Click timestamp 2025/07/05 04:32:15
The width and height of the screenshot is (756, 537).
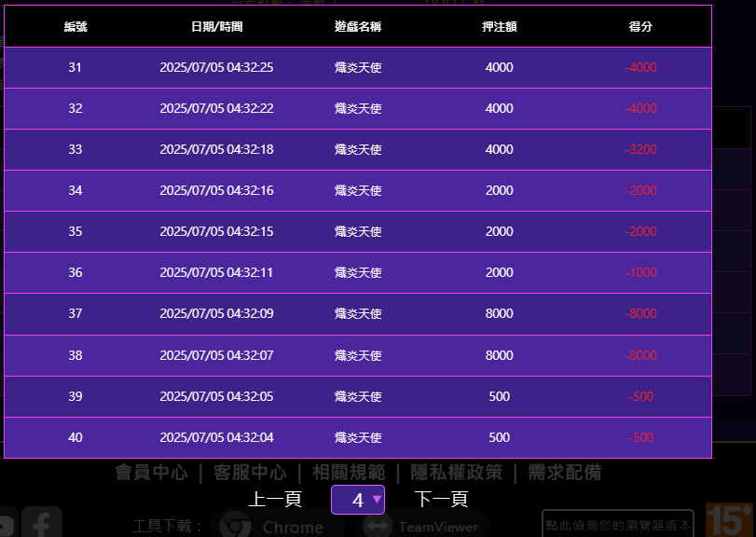[x=216, y=231]
